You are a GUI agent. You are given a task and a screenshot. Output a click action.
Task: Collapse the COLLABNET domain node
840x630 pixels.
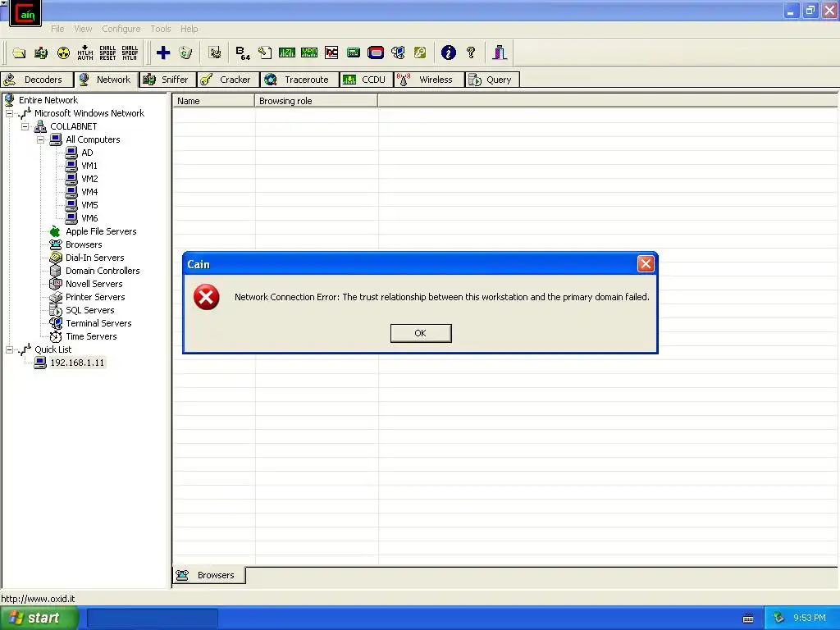(x=25, y=127)
